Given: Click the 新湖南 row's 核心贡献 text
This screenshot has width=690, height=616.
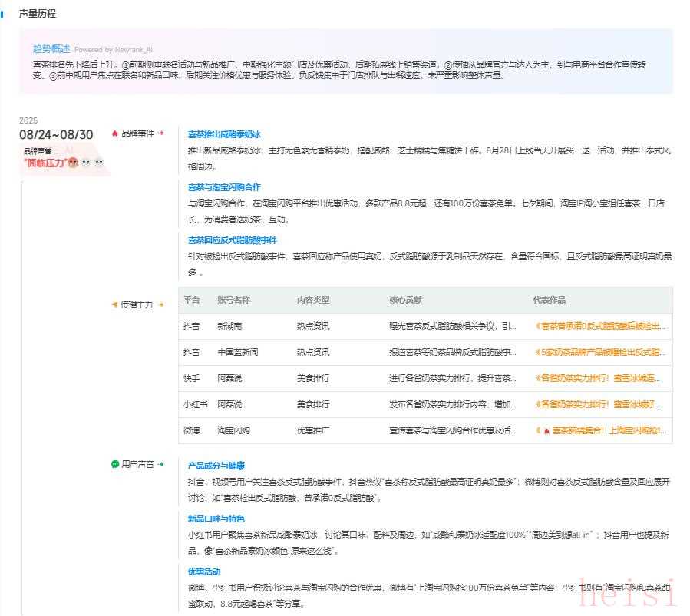Looking at the screenshot, I should coord(453,326).
